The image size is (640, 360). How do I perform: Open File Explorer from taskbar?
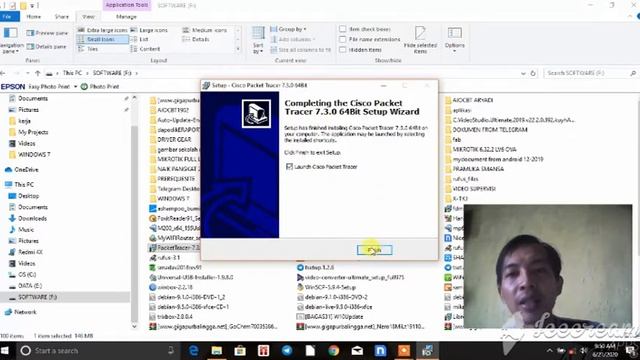[x=217, y=350]
